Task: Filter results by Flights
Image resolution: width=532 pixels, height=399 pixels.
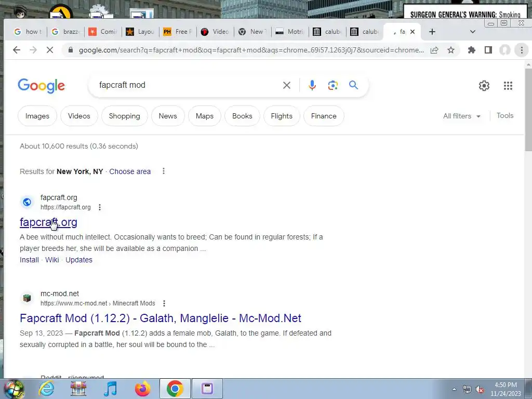Action: tap(282, 116)
